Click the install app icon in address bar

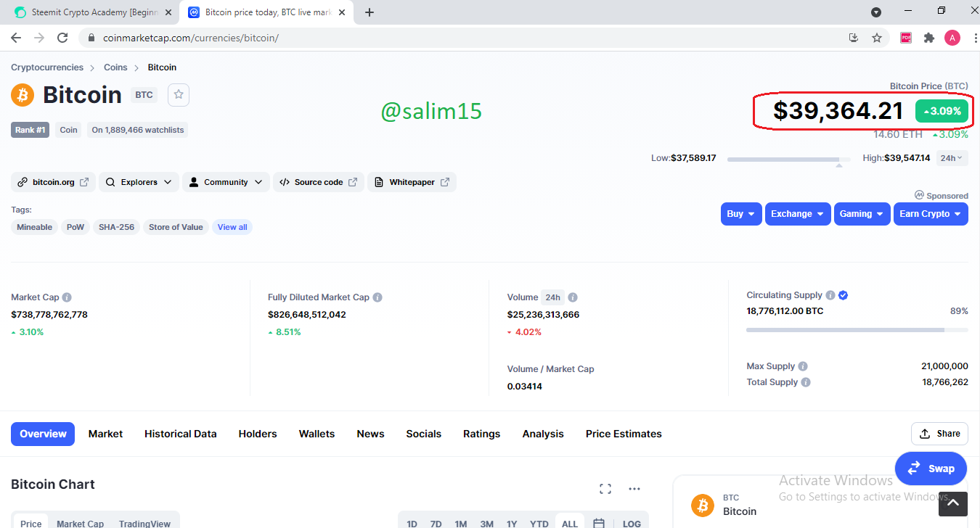pyautogui.click(x=854, y=38)
